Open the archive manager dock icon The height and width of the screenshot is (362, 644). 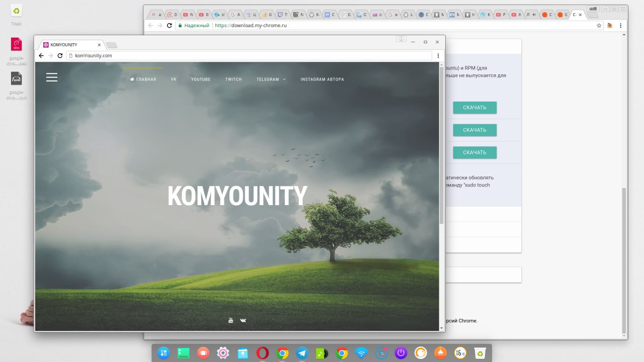(x=243, y=353)
